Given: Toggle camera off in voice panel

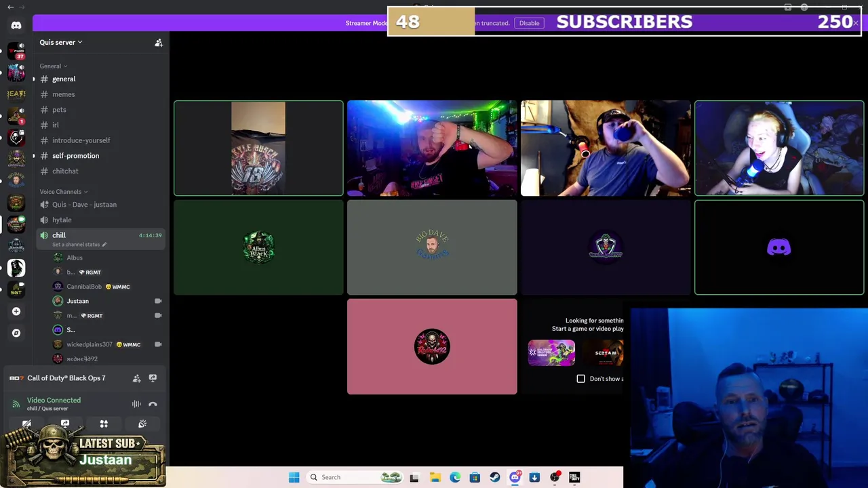Looking at the screenshot, I should tap(26, 424).
